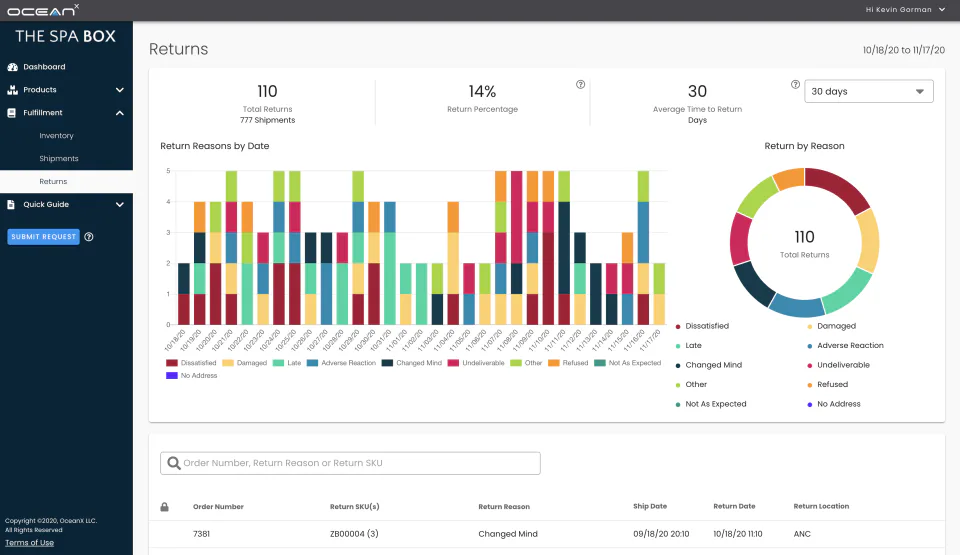Go to Dashboard in the sidebar

(44, 67)
